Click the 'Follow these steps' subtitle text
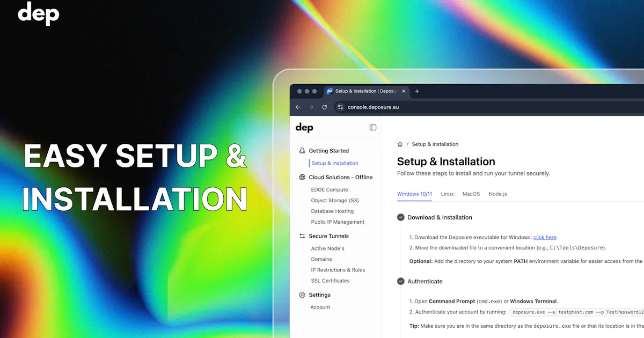The image size is (644, 338). tap(473, 173)
